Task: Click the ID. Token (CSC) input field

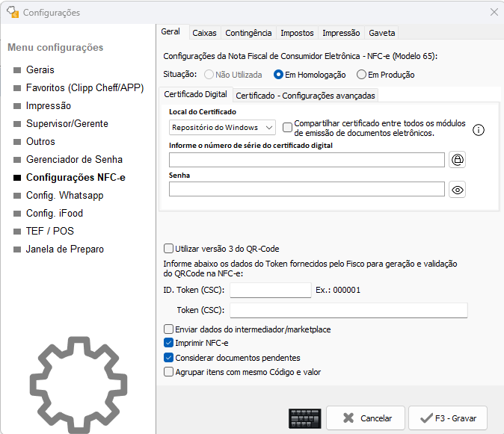Action: point(270,291)
